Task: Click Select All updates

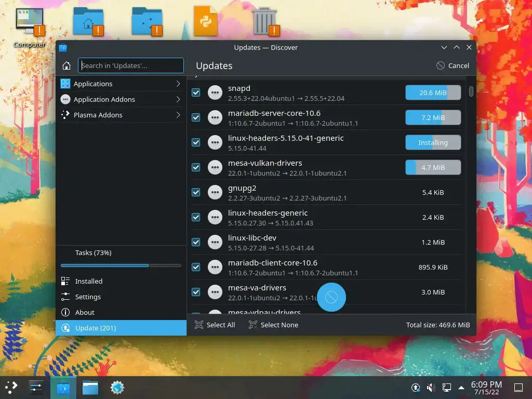Action: pos(215,325)
